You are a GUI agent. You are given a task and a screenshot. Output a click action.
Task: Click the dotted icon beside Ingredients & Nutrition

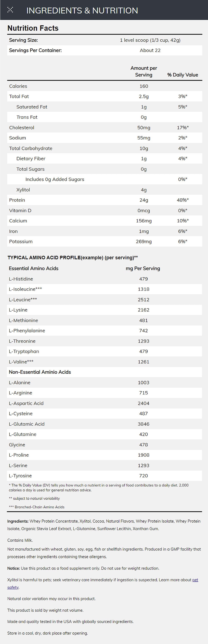tap(10, 10)
